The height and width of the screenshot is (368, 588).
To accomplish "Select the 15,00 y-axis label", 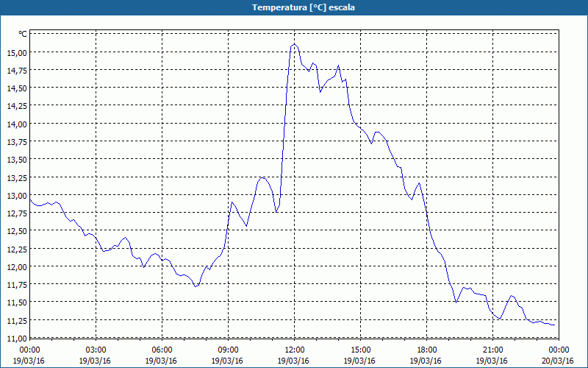I will point(17,52).
